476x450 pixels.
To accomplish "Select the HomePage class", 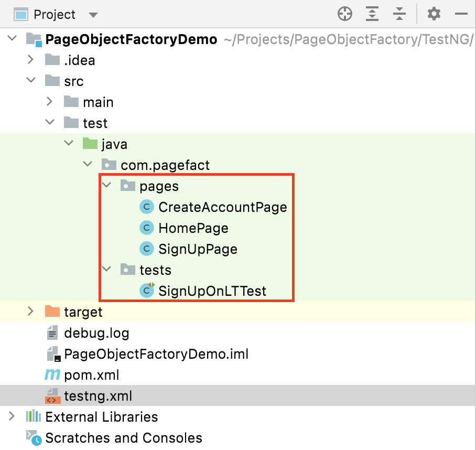I will pos(193,228).
